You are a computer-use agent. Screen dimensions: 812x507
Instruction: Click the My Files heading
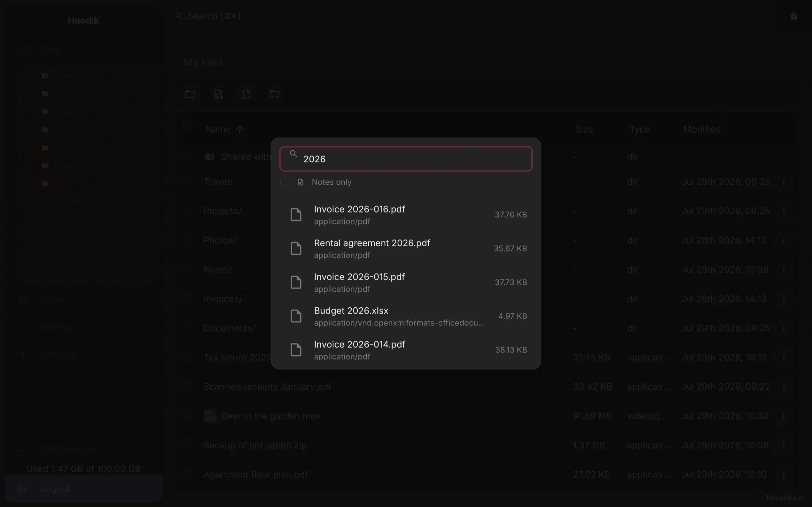coord(203,62)
